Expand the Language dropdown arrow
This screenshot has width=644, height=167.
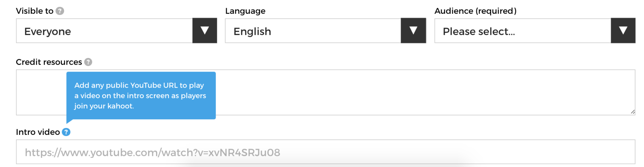coord(413,31)
